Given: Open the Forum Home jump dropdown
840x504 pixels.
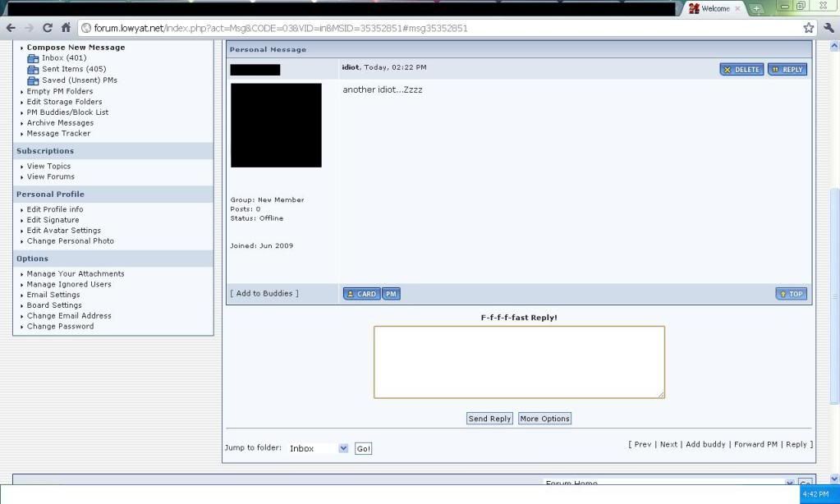Looking at the screenshot, I should [790, 483].
